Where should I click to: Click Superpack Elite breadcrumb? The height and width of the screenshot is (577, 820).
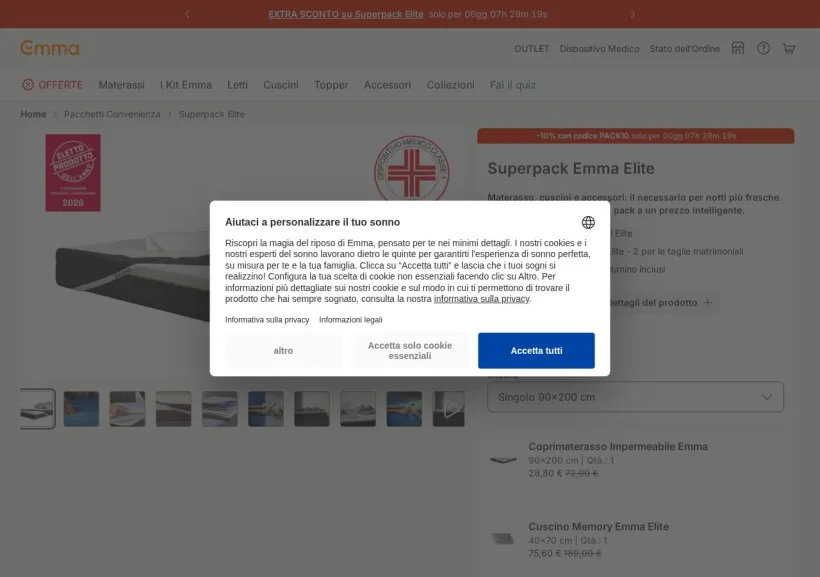coord(212,114)
